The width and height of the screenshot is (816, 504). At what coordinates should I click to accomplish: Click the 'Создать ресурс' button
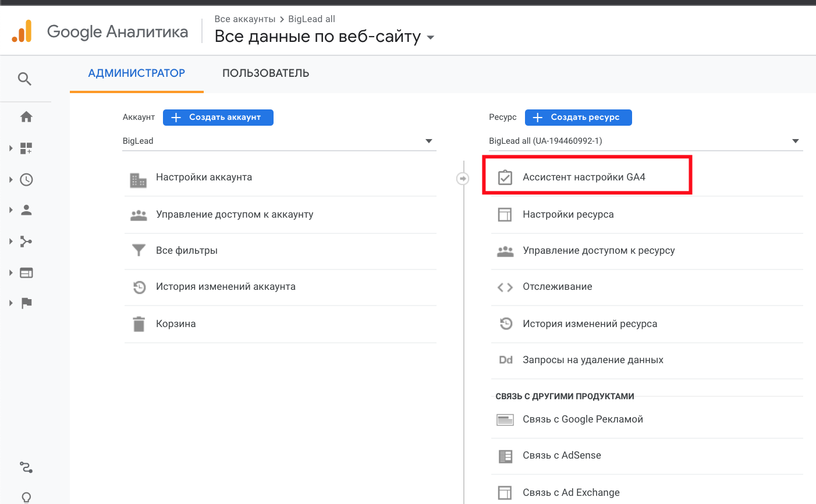[x=578, y=117]
